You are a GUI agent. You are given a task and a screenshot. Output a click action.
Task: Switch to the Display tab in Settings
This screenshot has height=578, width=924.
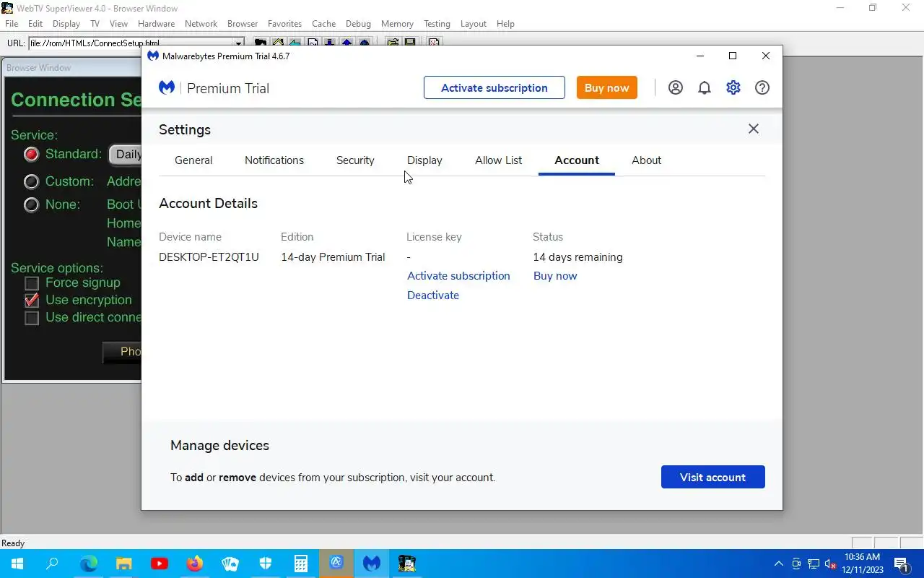pos(424,160)
